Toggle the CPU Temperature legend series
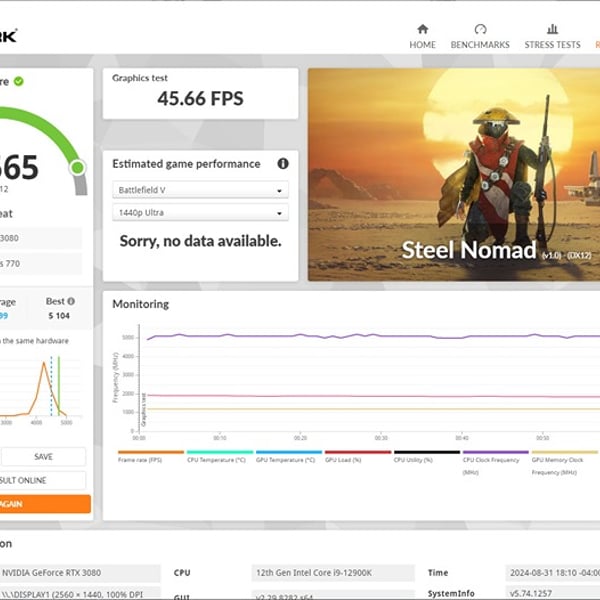This screenshot has height=600, width=600. (x=220, y=457)
